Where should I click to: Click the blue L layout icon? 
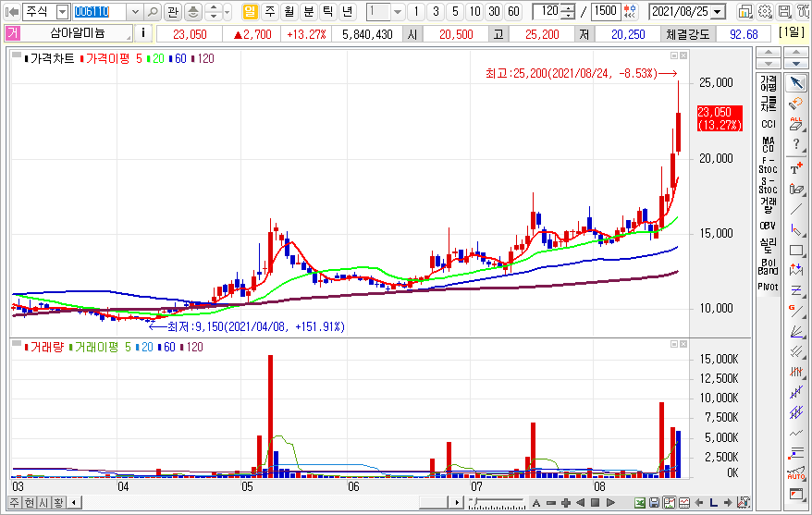pos(713,503)
